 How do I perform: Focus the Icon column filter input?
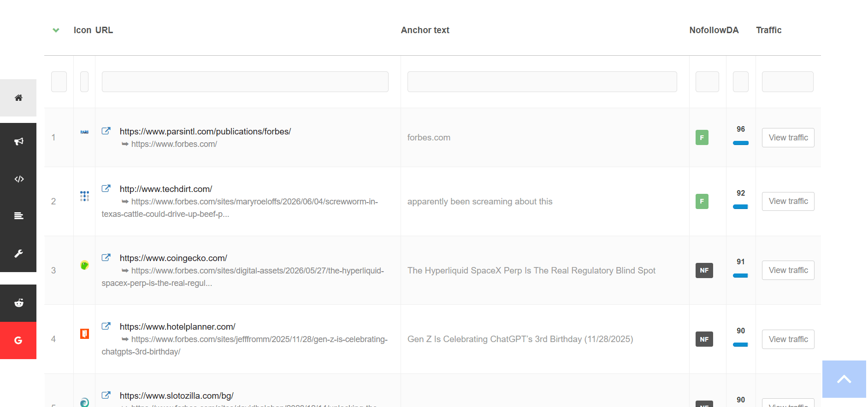pos(84,81)
